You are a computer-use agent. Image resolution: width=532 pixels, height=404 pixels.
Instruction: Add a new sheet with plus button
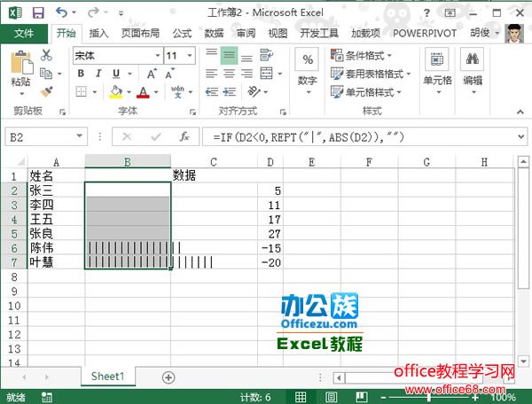[168, 377]
